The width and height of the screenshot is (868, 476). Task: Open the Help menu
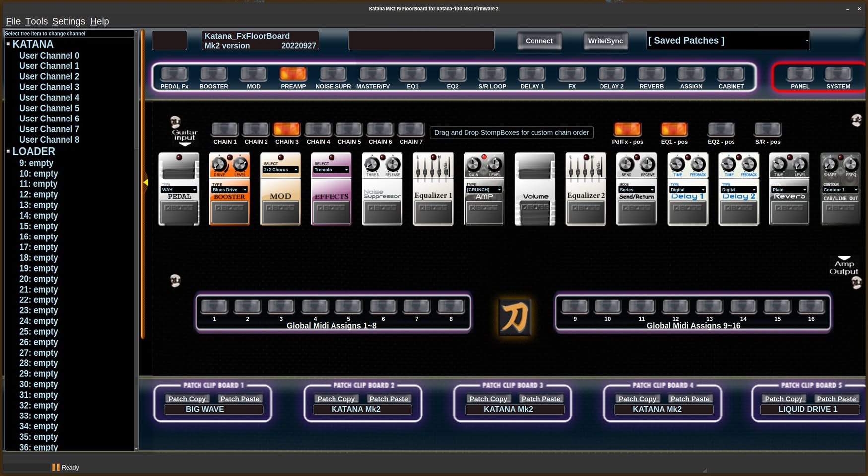pyautogui.click(x=99, y=21)
